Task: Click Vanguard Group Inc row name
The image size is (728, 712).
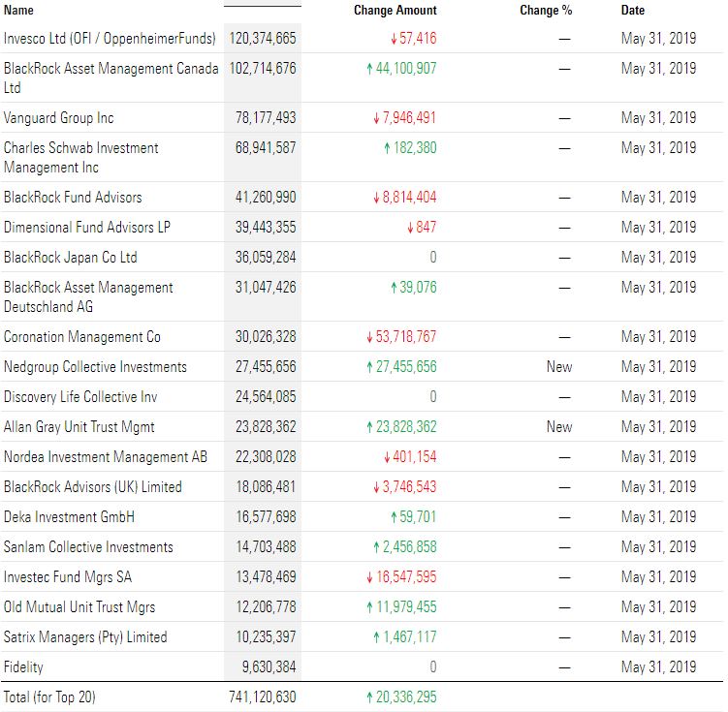Action: click(58, 118)
